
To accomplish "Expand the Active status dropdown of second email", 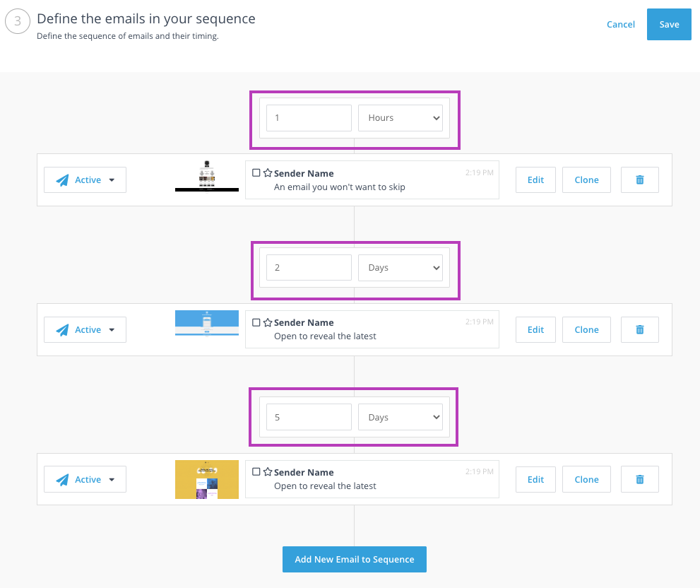I will click(x=85, y=330).
